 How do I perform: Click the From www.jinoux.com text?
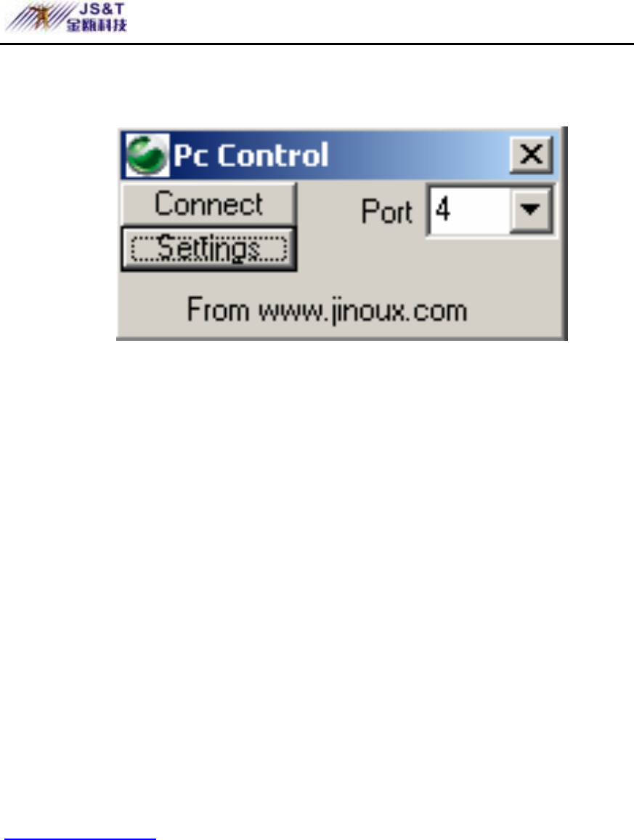(x=327, y=310)
